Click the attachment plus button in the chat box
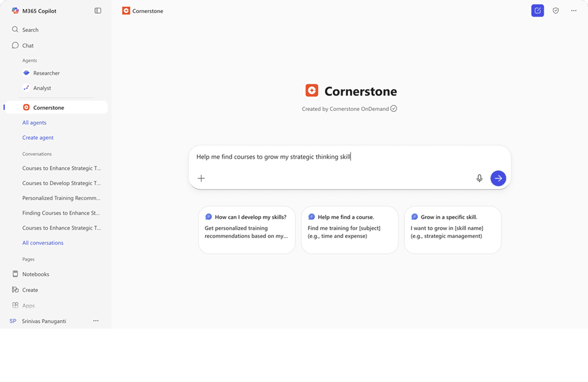 (201, 178)
